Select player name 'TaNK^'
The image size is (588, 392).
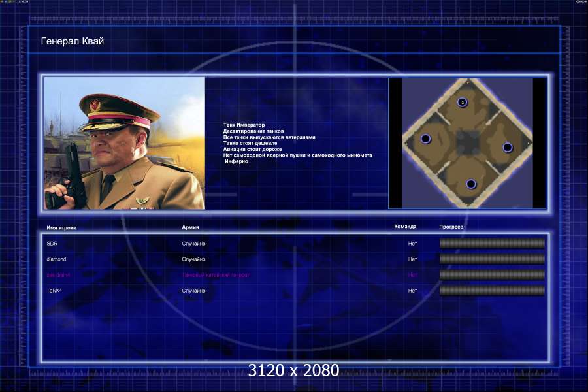[54, 291]
